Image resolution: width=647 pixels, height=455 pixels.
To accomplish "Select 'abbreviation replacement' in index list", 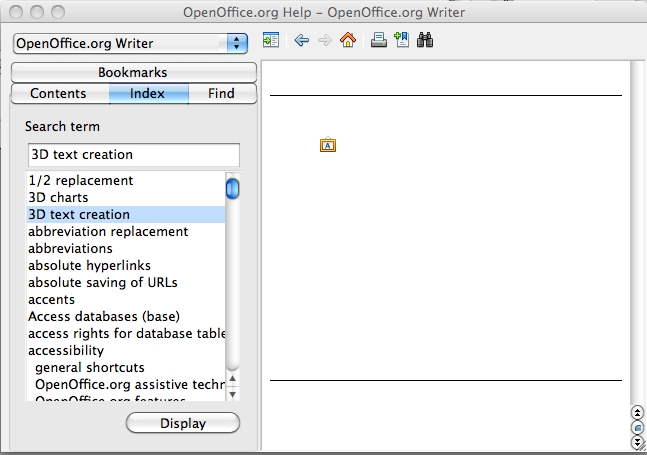I will (x=108, y=231).
